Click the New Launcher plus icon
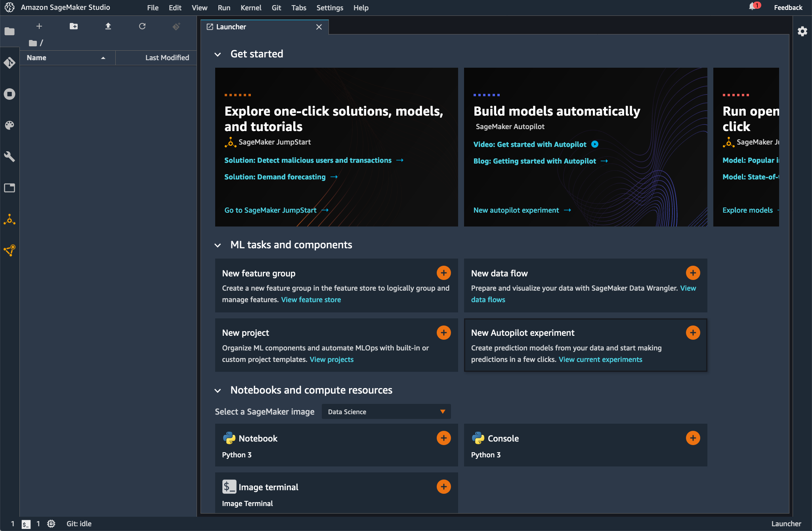The width and height of the screenshot is (812, 531). (x=39, y=26)
